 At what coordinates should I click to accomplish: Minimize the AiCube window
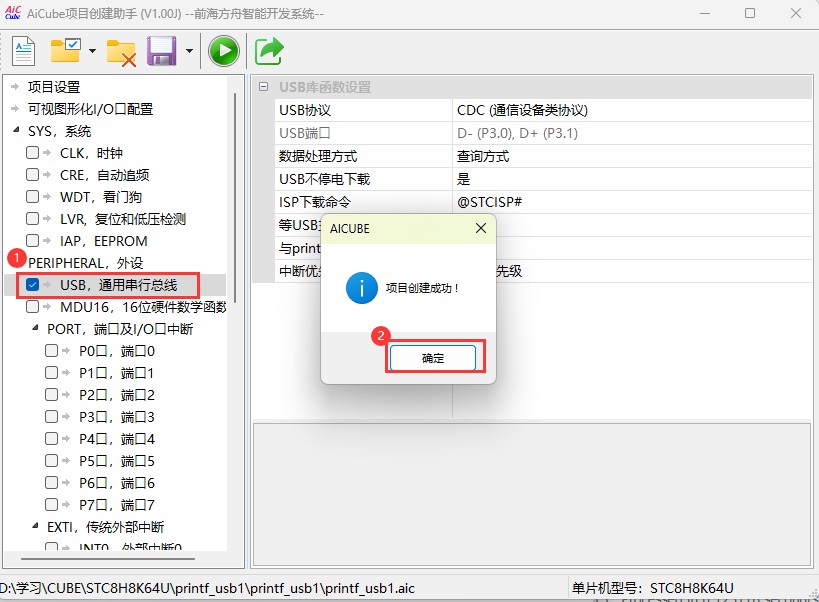[x=705, y=13]
